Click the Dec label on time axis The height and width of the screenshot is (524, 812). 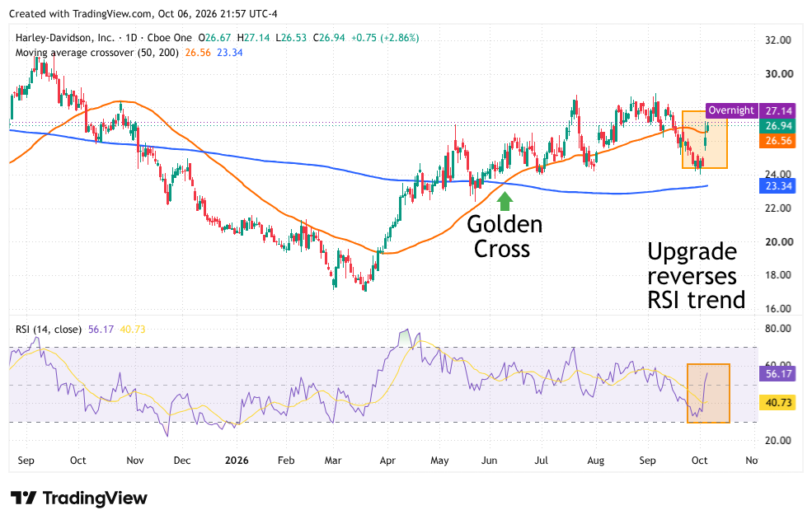pyautogui.click(x=182, y=461)
